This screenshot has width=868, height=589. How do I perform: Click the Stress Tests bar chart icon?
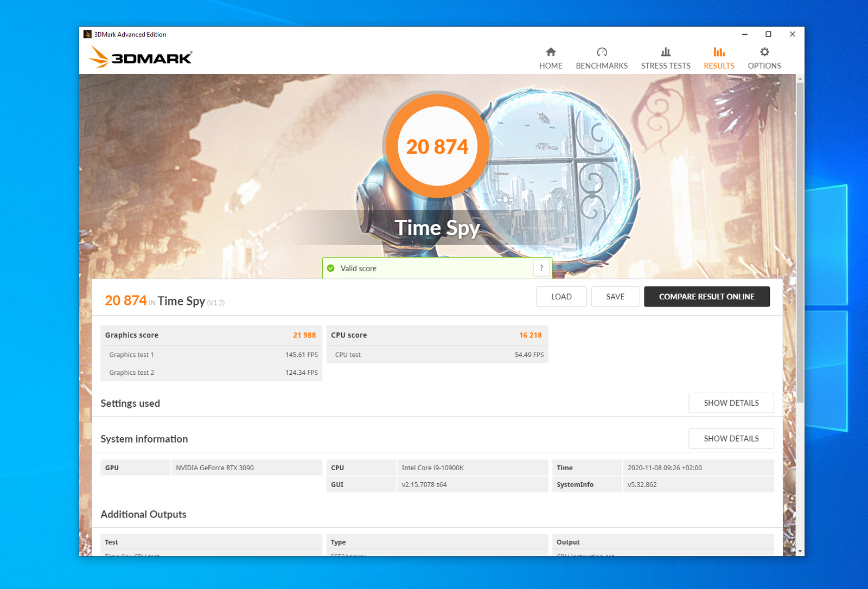[x=666, y=52]
